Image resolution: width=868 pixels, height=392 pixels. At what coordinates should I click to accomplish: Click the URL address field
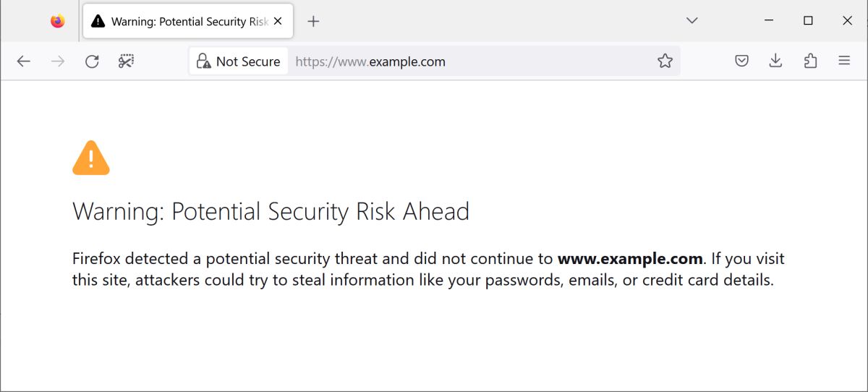pos(470,61)
